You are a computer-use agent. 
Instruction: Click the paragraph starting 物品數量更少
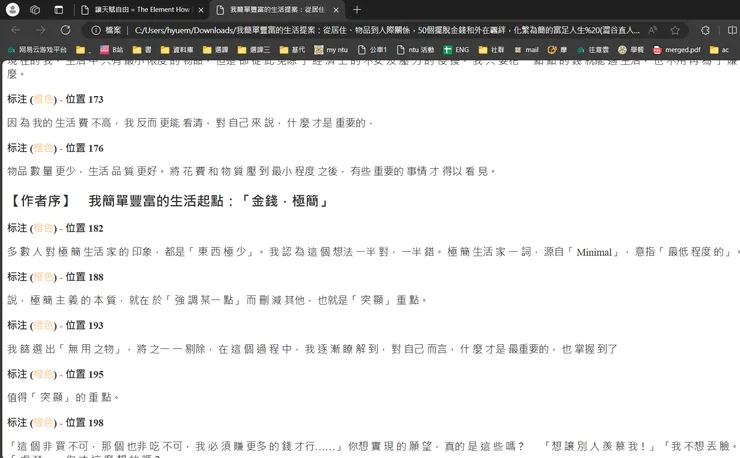click(251, 171)
